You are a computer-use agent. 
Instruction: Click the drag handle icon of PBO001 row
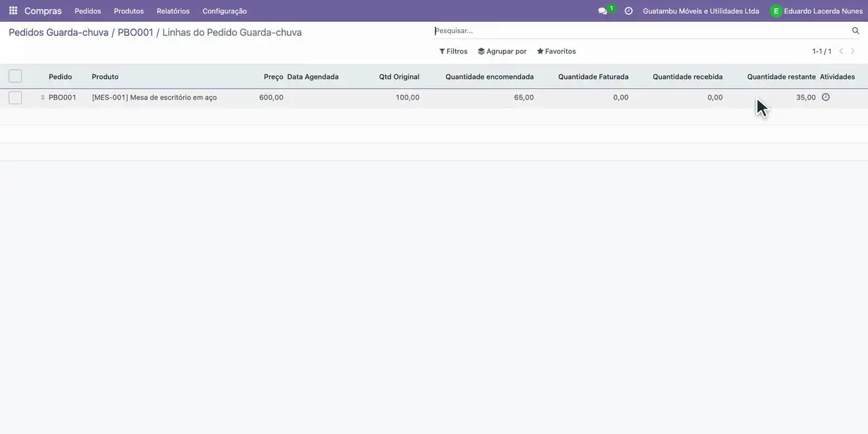tap(43, 98)
